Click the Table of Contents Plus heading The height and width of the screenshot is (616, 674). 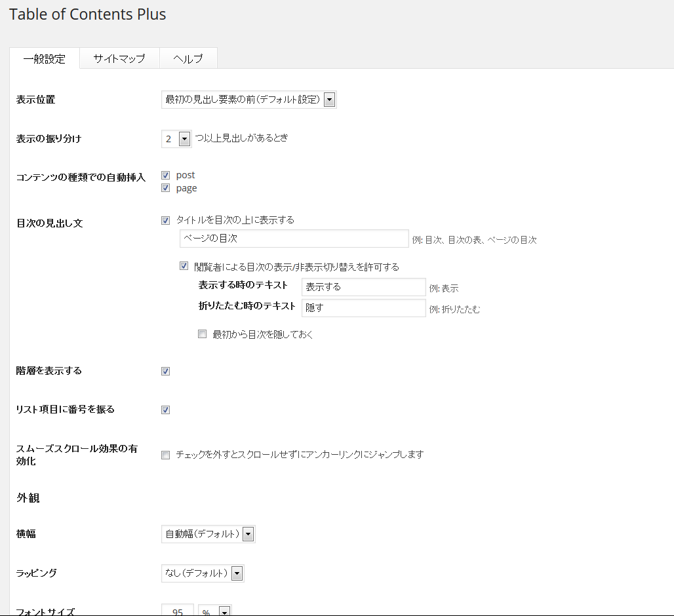(88, 14)
